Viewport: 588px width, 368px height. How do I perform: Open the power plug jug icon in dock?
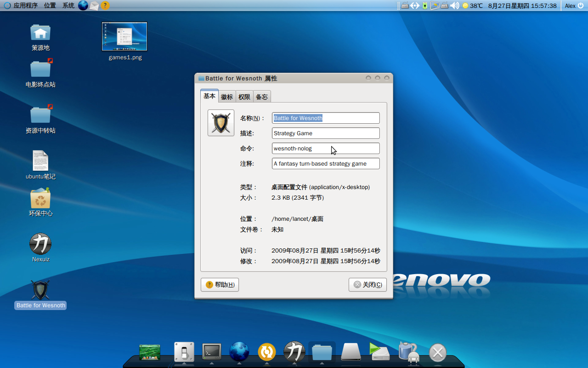point(409,352)
